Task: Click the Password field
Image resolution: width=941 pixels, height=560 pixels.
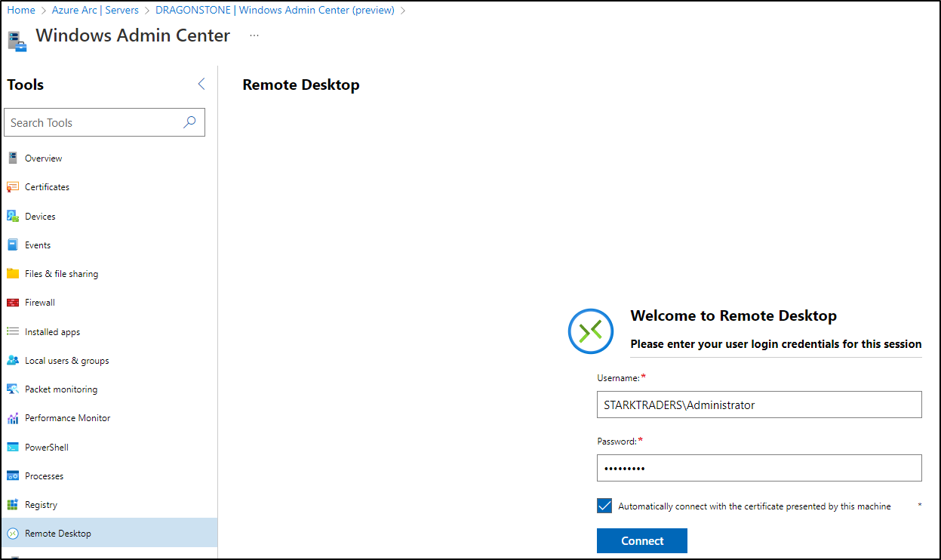Action: pyautogui.click(x=759, y=468)
